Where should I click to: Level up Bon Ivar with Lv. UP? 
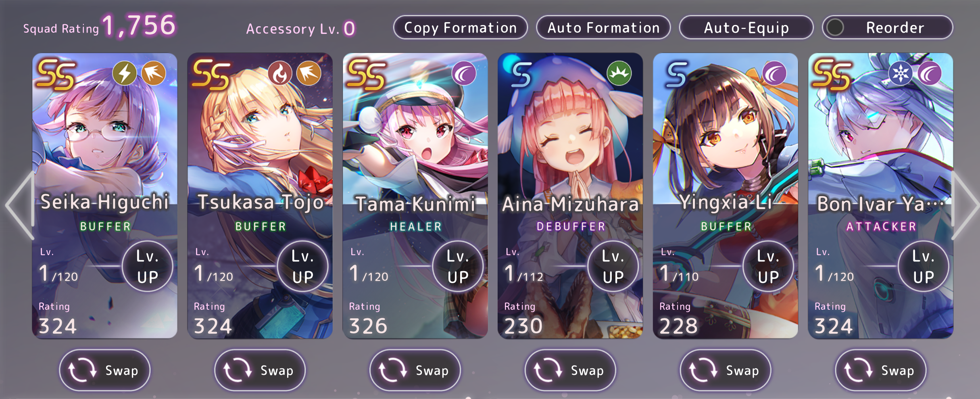(924, 266)
